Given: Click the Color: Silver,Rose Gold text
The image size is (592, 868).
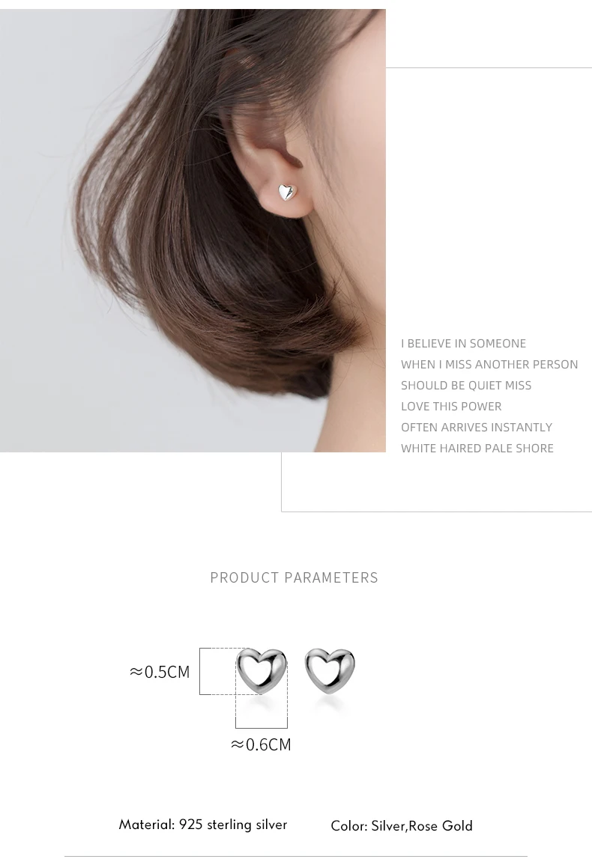Looking at the screenshot, I should [402, 826].
